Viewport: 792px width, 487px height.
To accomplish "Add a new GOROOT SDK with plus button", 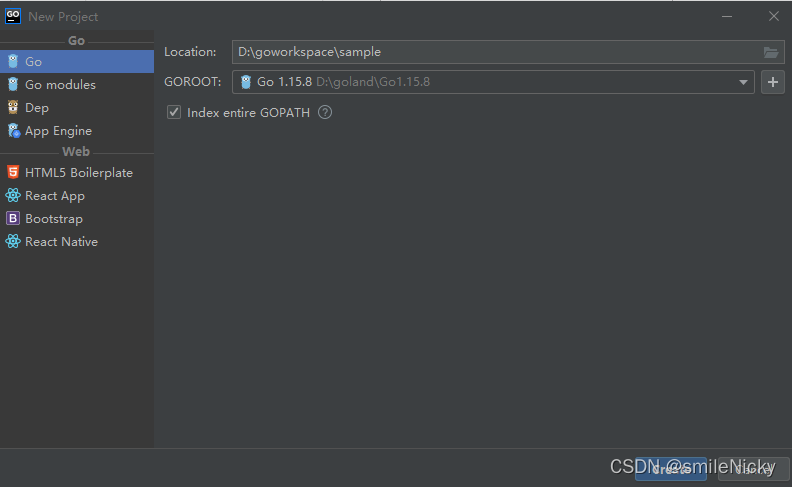I will (x=773, y=82).
